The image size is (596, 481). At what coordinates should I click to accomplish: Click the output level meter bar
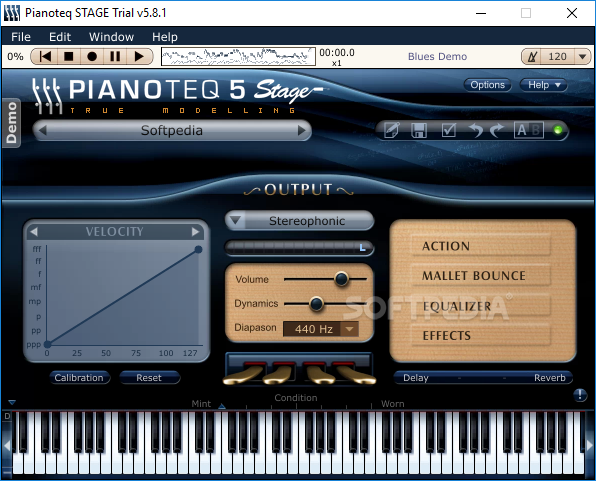coord(300,248)
